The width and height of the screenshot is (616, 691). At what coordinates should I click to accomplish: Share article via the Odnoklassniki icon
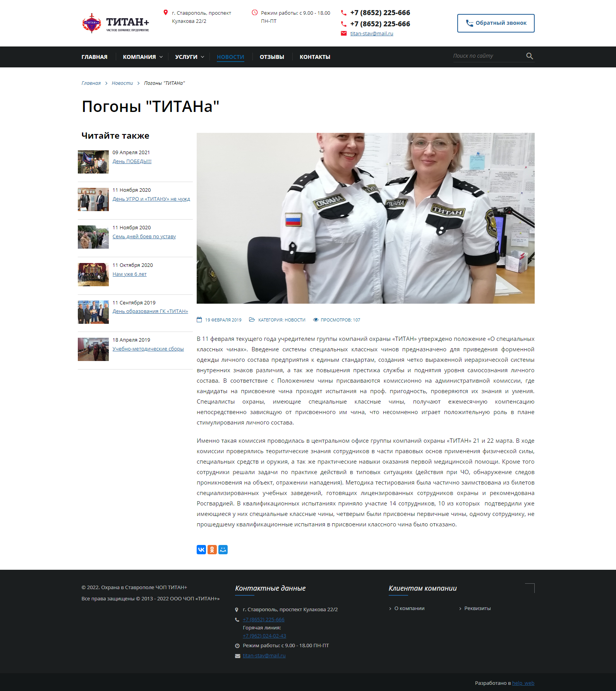(212, 550)
